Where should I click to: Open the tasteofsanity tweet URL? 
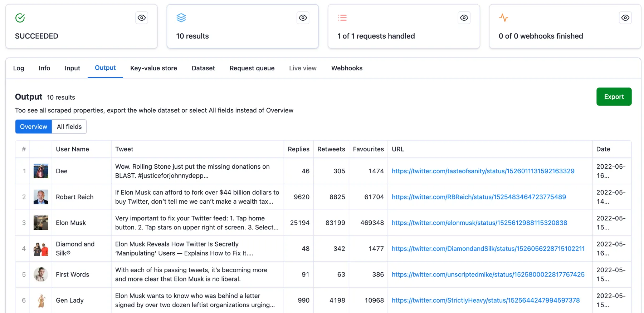(483, 171)
